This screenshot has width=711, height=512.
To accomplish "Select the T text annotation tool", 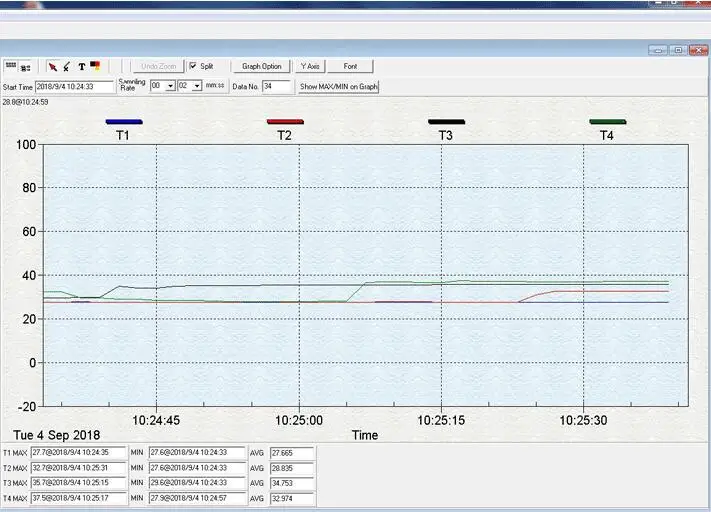I will (x=82, y=67).
